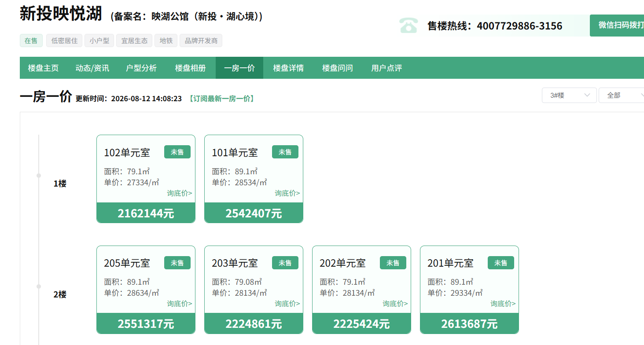Screen dimensions: 644x345
Task: Go to 楼盘问问 tab
Action: (x=338, y=68)
